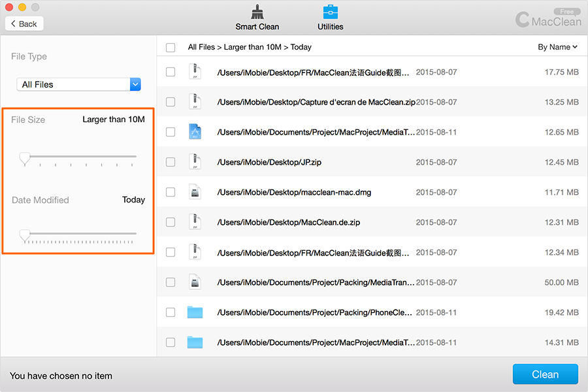Click zip icon for Capture d'ecran file
This screenshot has width=588, height=392.
(195, 102)
